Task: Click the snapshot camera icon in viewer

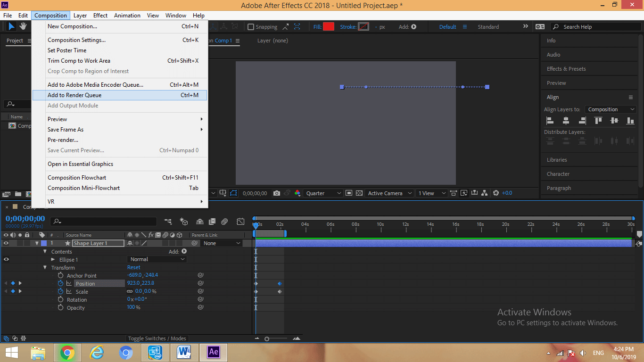Action: pyautogui.click(x=277, y=193)
